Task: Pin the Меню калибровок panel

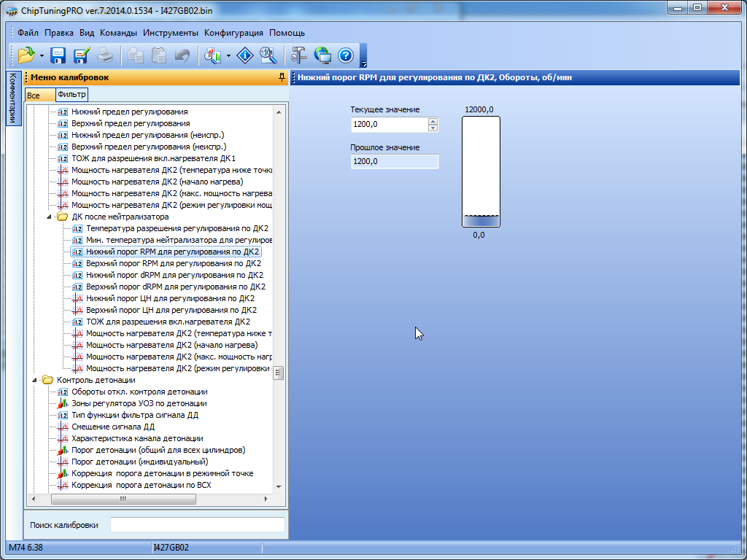Action: click(x=282, y=77)
